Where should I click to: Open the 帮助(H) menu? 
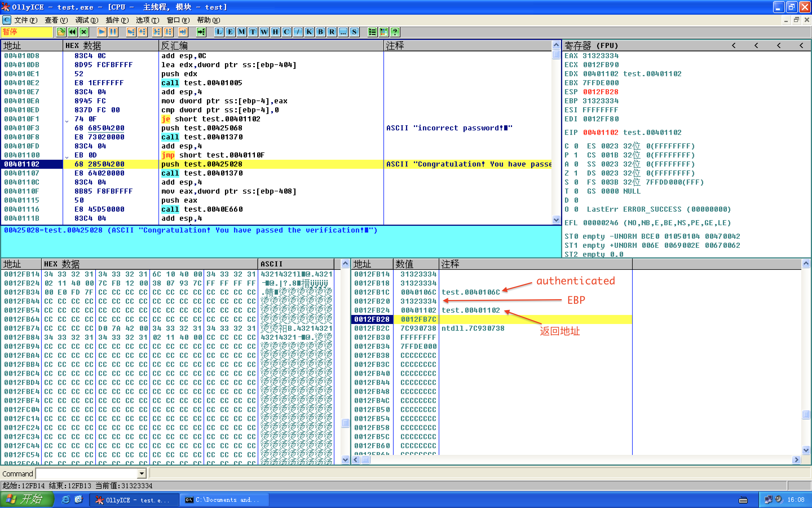208,20
